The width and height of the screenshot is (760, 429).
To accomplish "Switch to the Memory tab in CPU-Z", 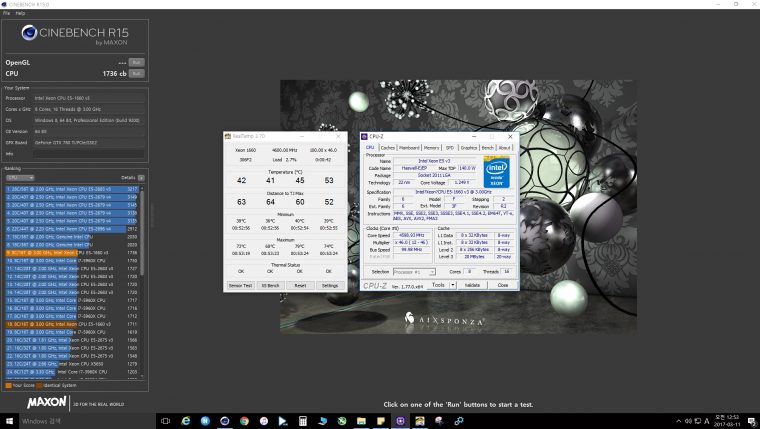I will tap(431, 147).
